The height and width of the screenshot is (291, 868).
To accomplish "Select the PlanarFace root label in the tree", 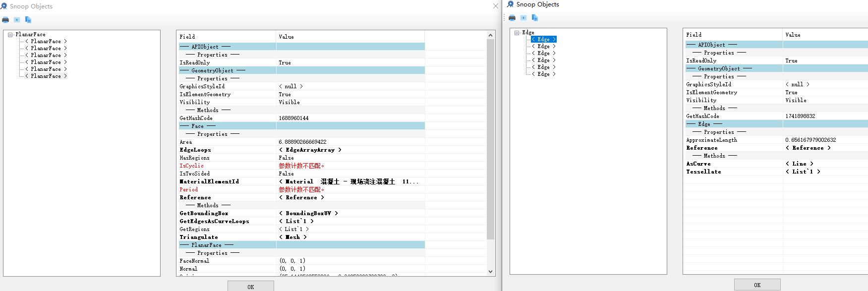I will pos(30,35).
